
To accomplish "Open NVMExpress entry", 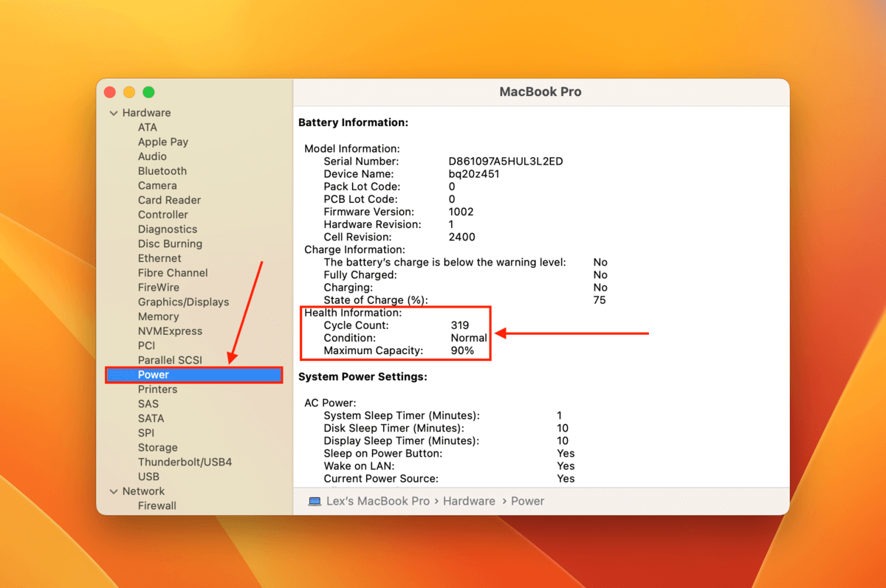I will click(170, 331).
